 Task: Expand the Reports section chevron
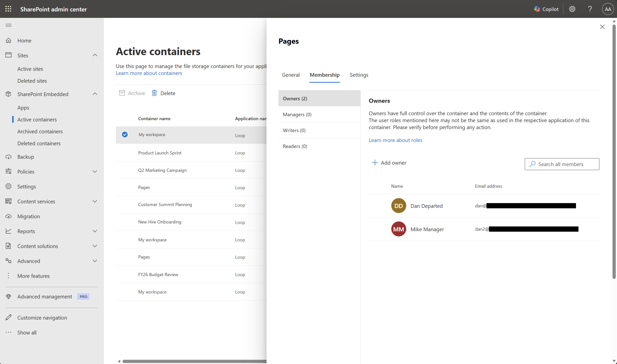pos(95,231)
